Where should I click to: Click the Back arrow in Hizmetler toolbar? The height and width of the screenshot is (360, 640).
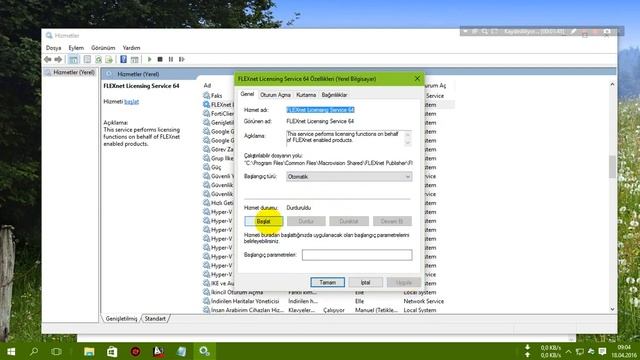point(48,60)
